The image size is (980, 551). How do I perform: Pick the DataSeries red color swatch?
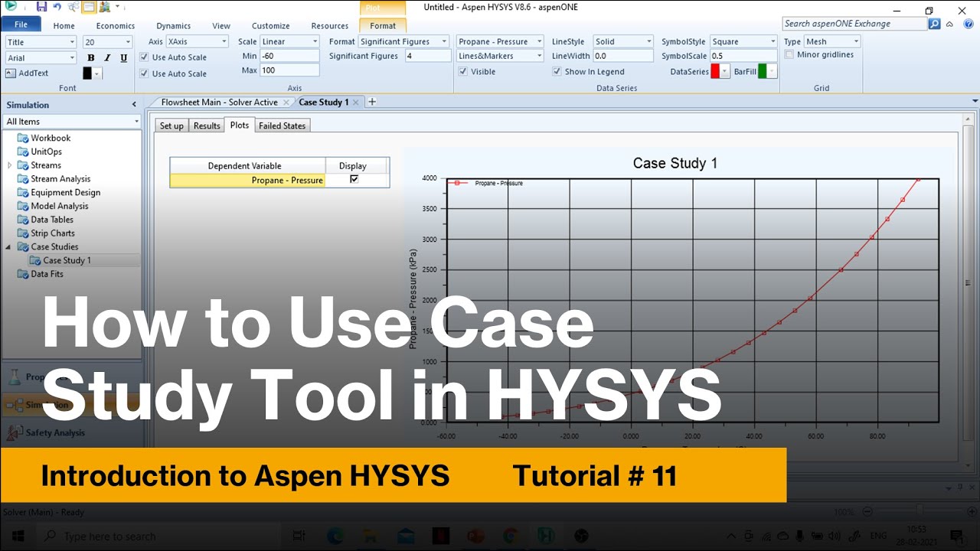715,72
